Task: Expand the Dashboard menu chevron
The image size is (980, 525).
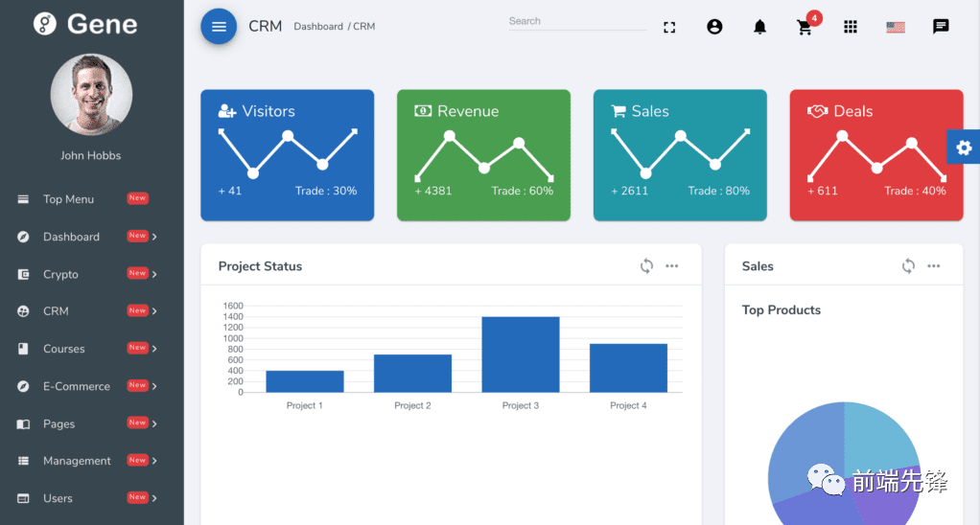Action: click(154, 237)
